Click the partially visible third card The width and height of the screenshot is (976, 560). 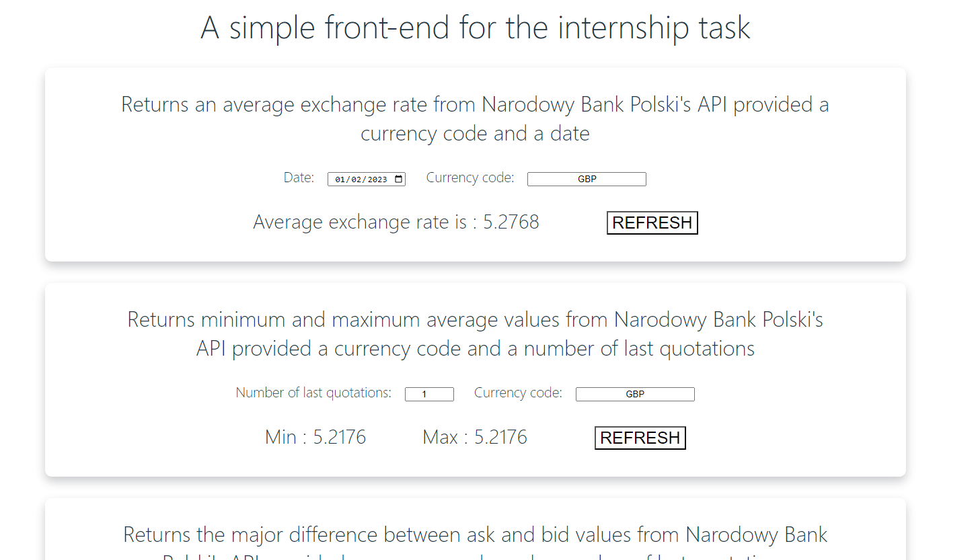[474, 534]
